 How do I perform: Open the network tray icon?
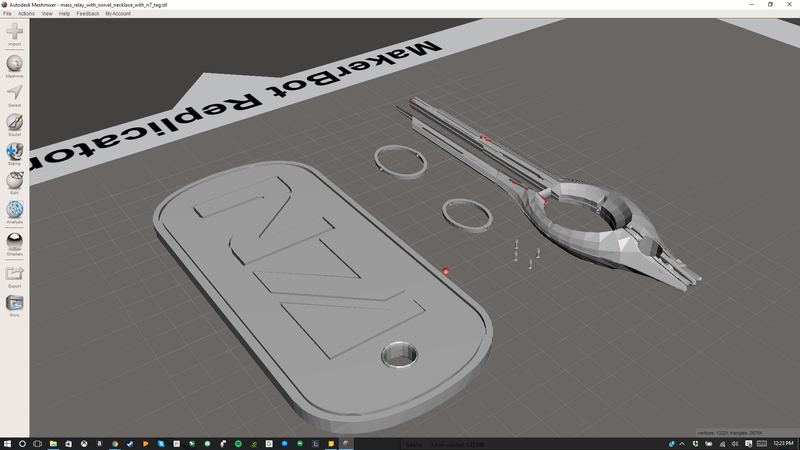pyautogui.click(x=722, y=443)
